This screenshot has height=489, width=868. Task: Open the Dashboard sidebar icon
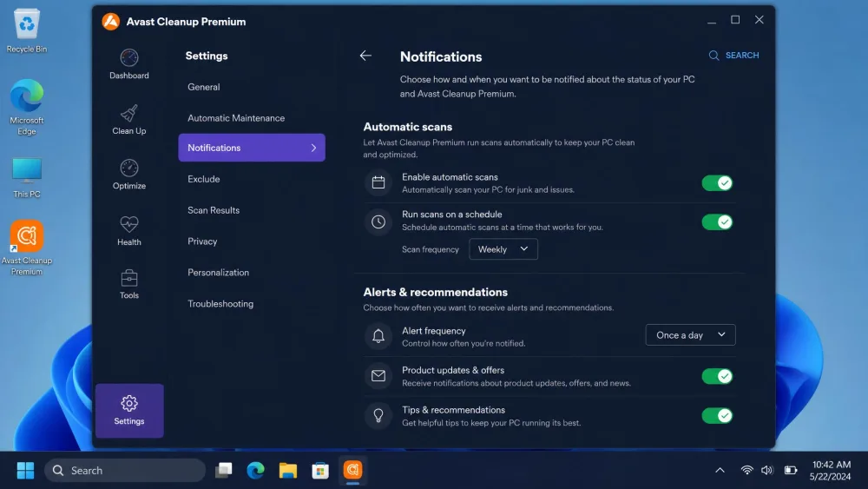pos(129,58)
